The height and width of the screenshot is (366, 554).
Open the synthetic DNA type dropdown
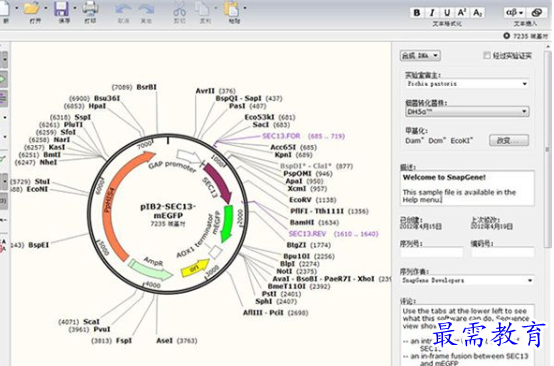point(420,55)
